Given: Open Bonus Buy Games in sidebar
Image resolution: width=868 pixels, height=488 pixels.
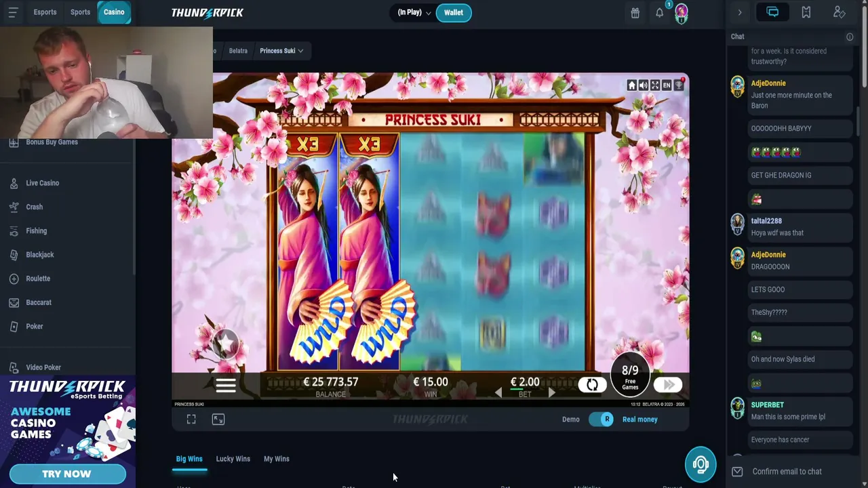Looking at the screenshot, I should coord(52,142).
